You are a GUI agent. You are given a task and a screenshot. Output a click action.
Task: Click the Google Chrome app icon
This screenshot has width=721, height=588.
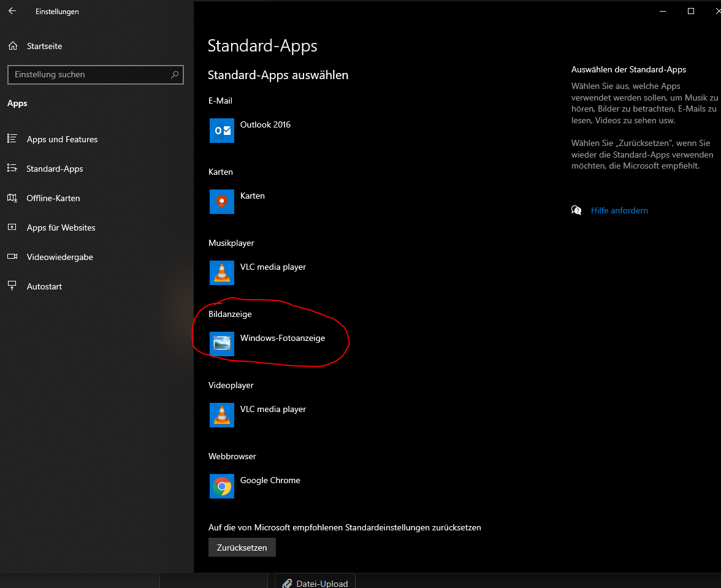pos(222,486)
